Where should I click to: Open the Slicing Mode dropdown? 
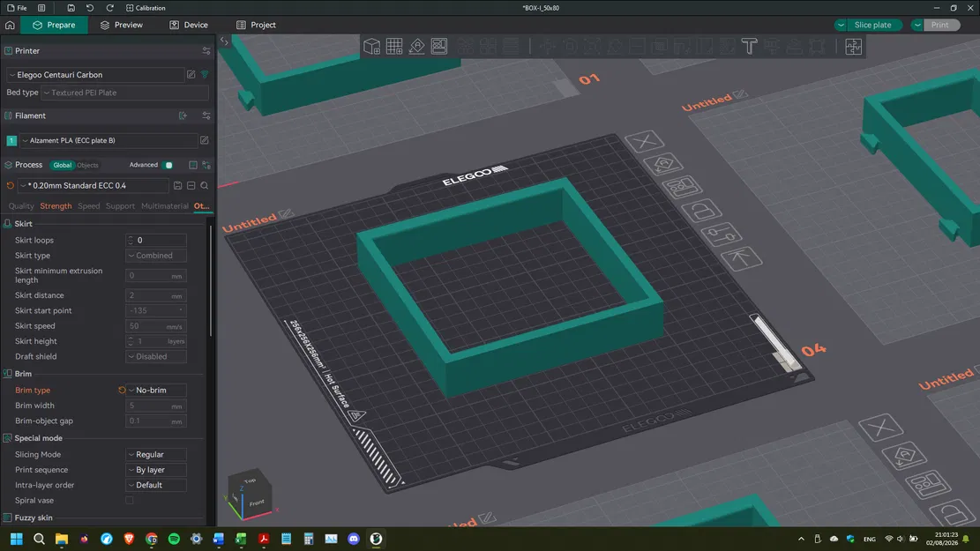(156, 455)
